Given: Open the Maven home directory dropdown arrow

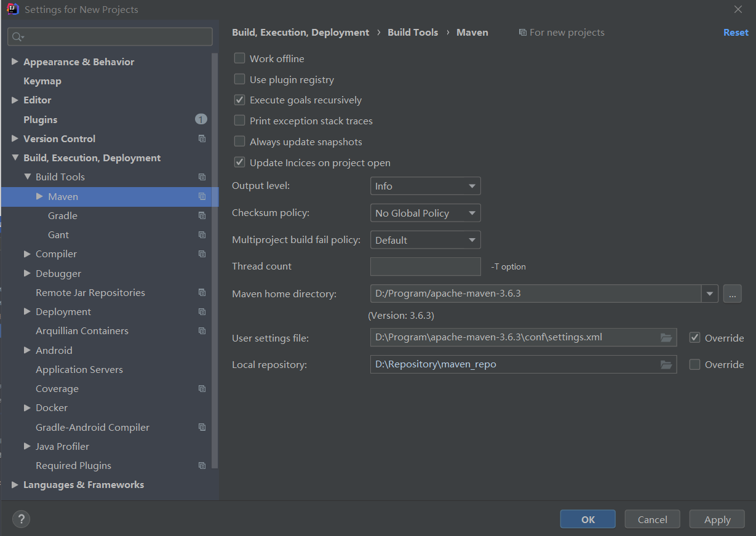Looking at the screenshot, I should click(710, 294).
